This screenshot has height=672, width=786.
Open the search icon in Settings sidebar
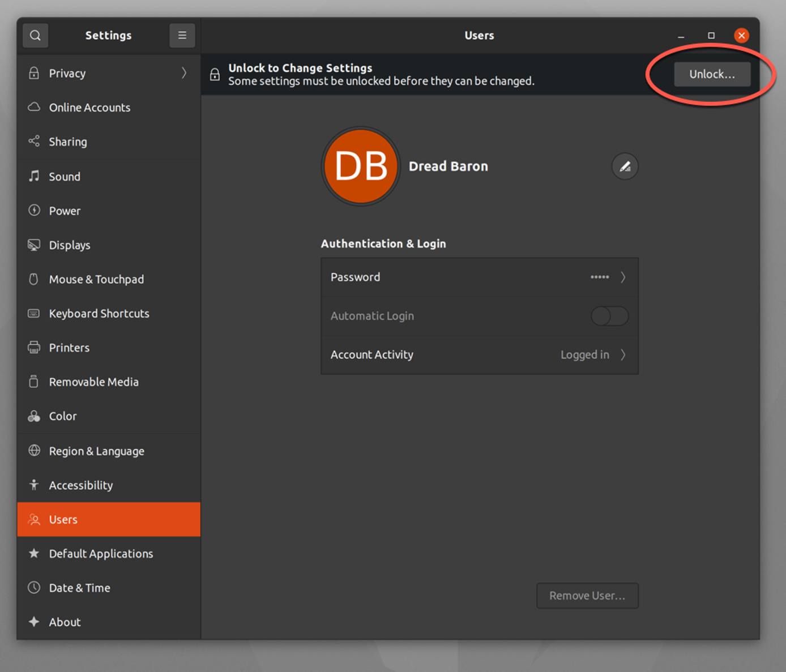click(35, 35)
